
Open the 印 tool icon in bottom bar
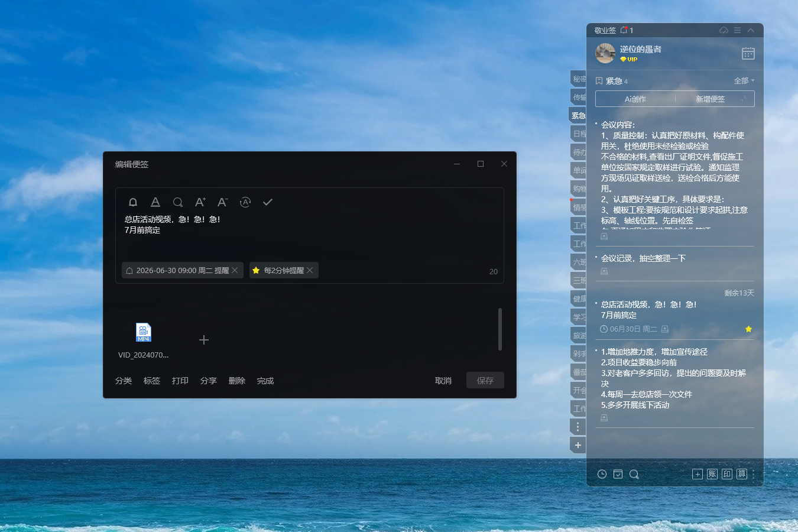727,474
